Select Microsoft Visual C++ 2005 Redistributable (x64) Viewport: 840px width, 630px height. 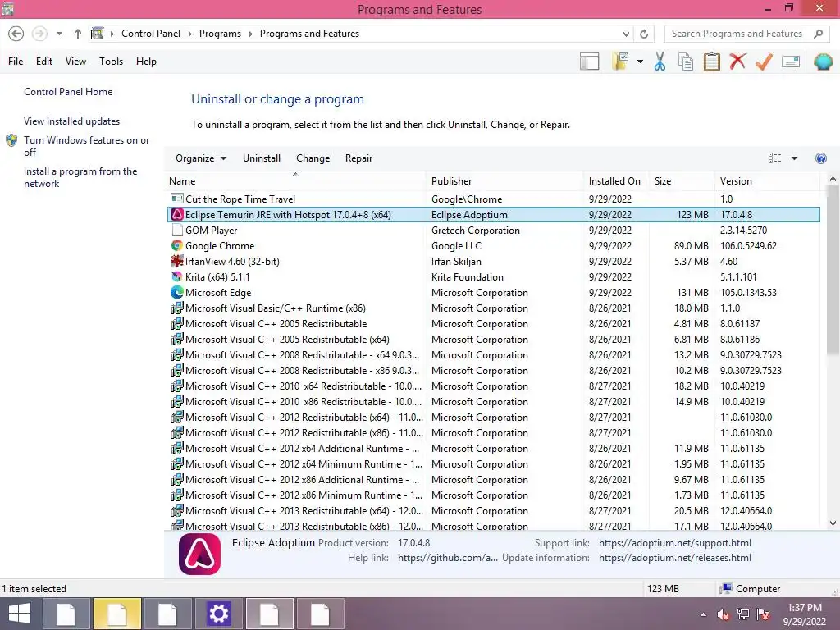tap(493, 340)
